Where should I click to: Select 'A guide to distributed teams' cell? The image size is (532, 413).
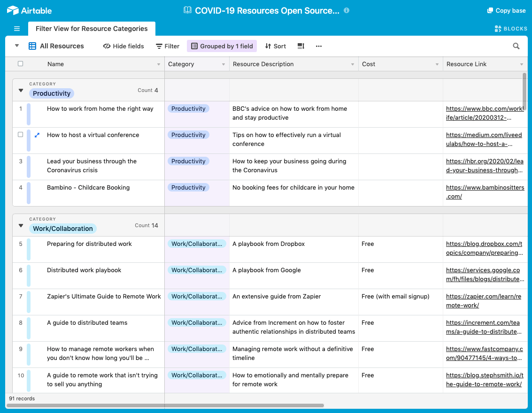click(87, 323)
